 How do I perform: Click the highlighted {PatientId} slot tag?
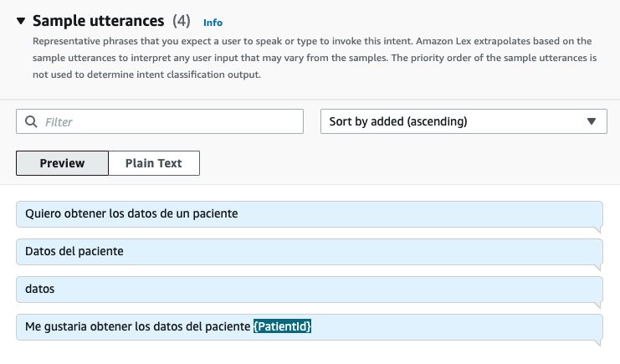click(x=283, y=326)
